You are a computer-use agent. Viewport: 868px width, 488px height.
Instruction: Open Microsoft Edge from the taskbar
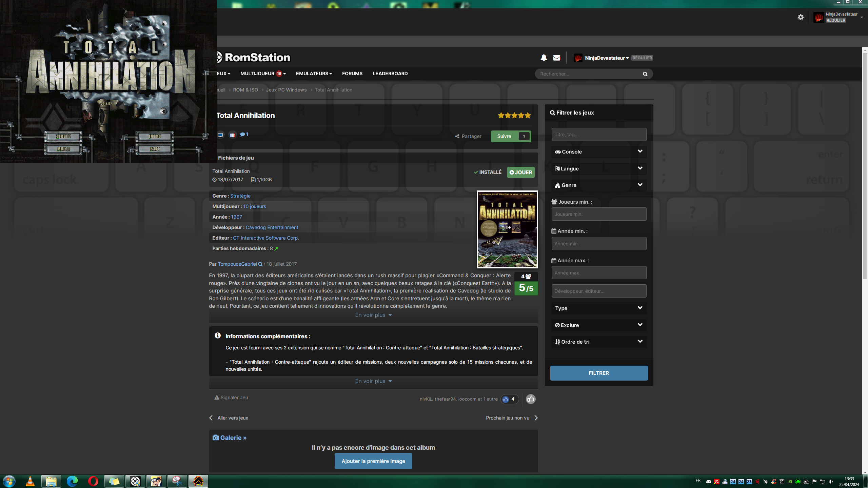coord(72,481)
